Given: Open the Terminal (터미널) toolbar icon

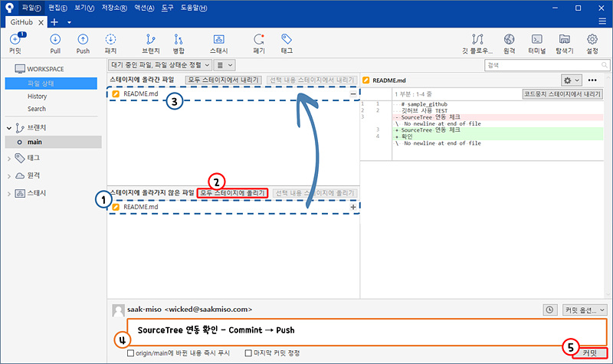Looking at the screenshot, I should coord(537,44).
